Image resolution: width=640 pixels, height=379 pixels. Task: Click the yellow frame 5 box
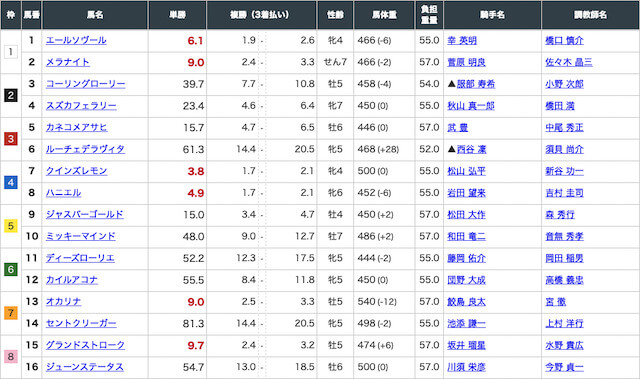pyautogui.click(x=11, y=226)
